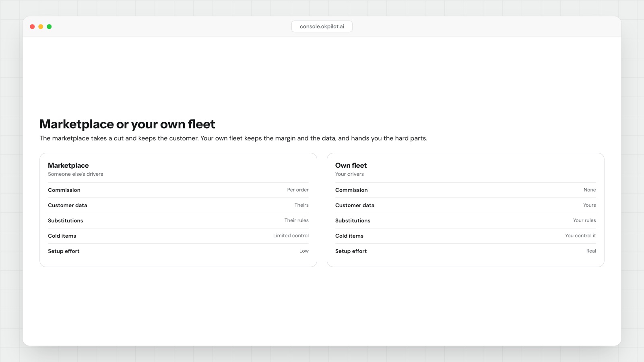Click the 'Per order' value
The height and width of the screenshot is (362, 644).
298,190
